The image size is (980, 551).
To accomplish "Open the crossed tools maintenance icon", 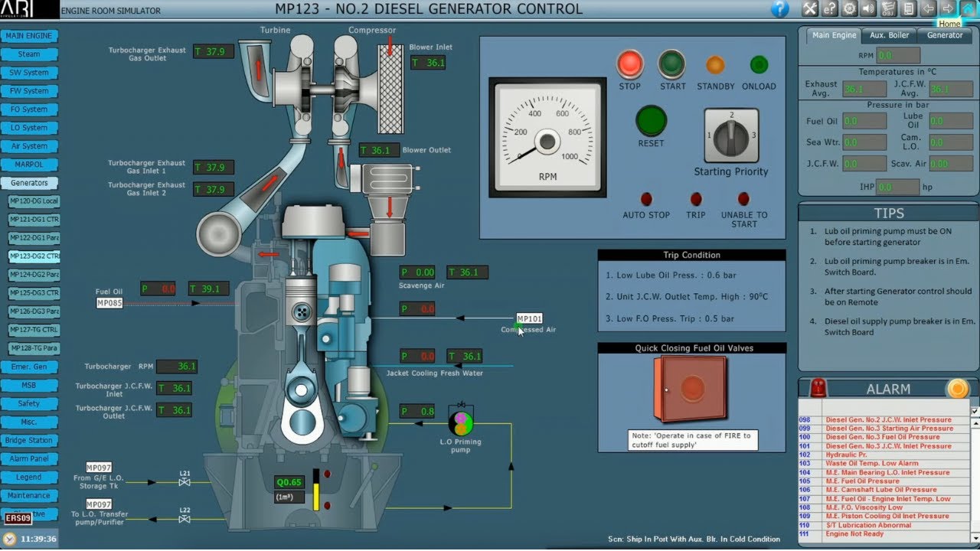I will [809, 9].
